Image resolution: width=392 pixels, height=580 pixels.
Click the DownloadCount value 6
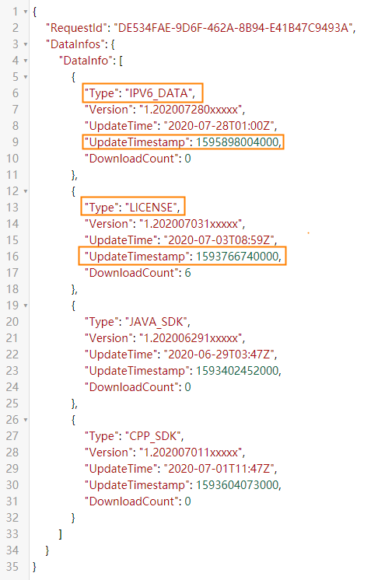click(x=187, y=273)
